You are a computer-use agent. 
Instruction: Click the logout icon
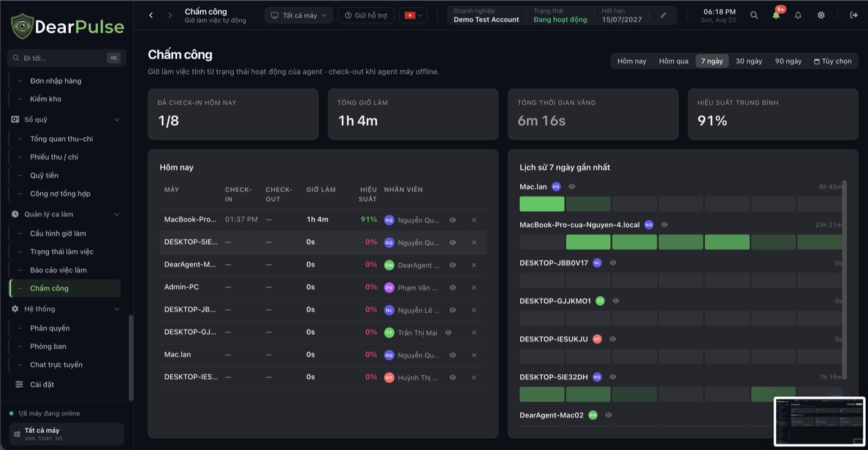(x=854, y=15)
